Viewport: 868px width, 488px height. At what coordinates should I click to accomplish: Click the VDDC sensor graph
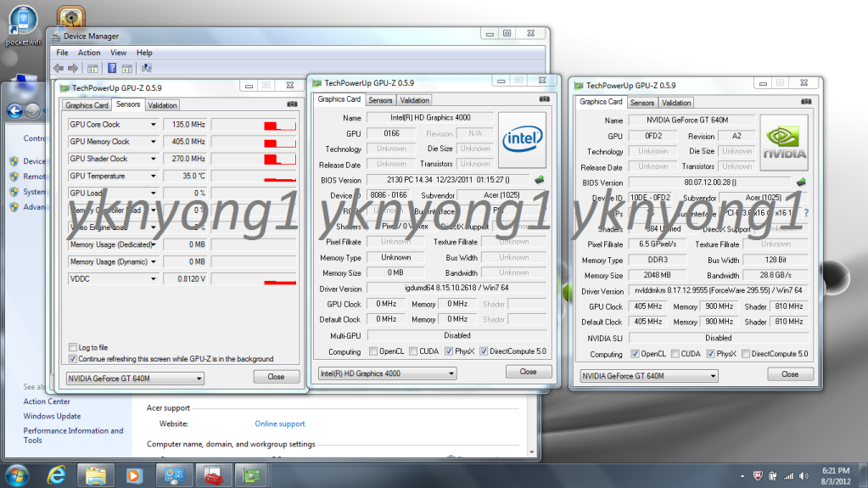point(254,279)
